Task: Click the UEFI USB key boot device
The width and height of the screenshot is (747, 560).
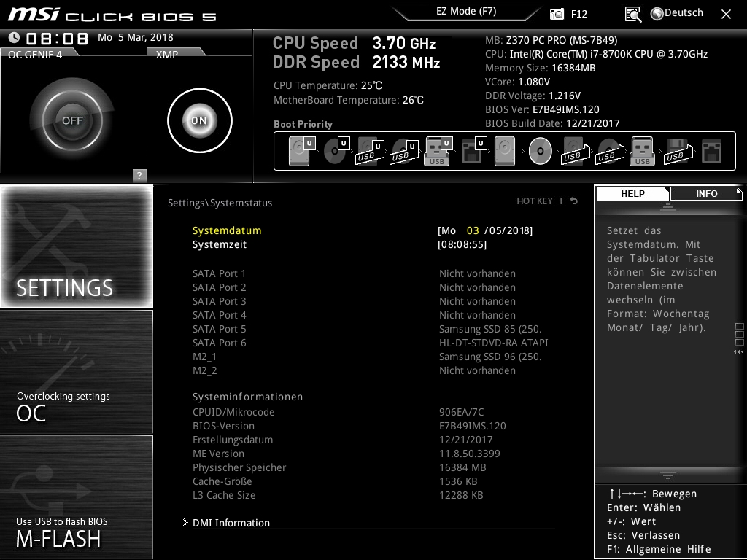Action: [436, 151]
